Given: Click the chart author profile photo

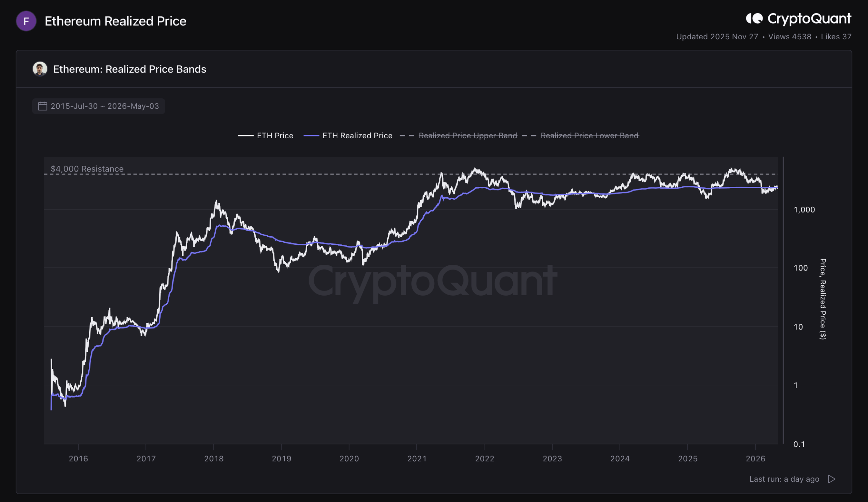Looking at the screenshot, I should tap(40, 69).
